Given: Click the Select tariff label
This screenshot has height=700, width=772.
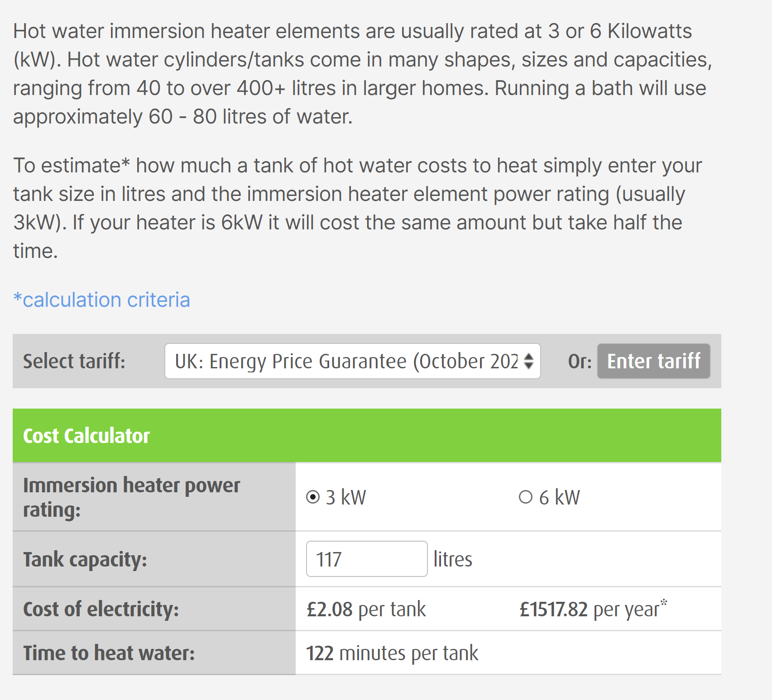Looking at the screenshot, I should coord(74,361).
